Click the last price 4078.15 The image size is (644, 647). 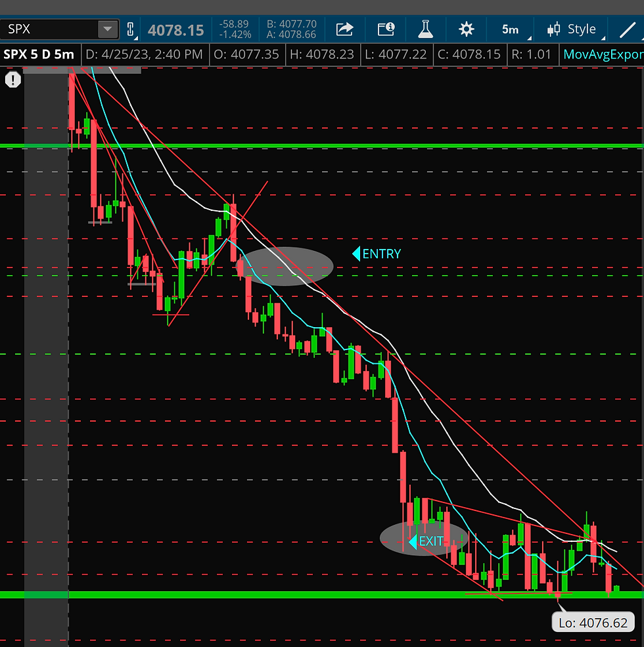176,30
